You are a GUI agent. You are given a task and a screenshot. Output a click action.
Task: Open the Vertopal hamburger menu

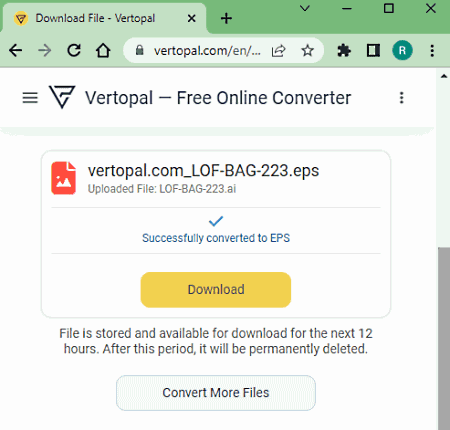[30, 98]
